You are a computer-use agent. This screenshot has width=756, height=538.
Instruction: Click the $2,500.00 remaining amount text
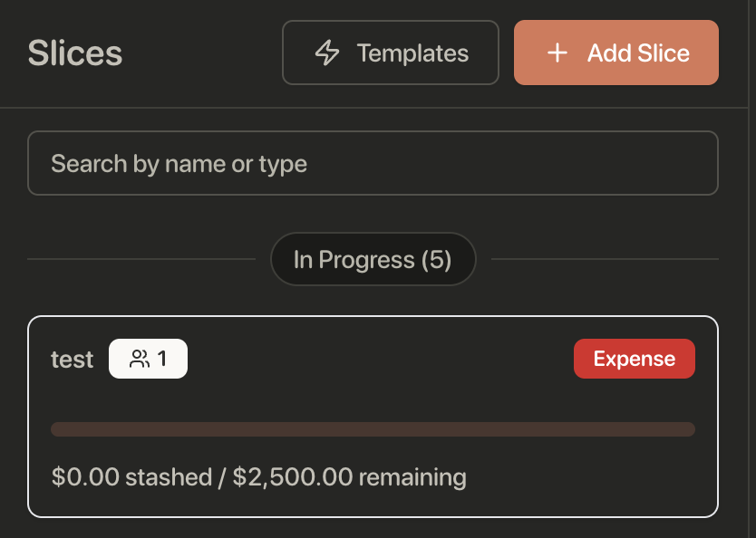pos(350,476)
